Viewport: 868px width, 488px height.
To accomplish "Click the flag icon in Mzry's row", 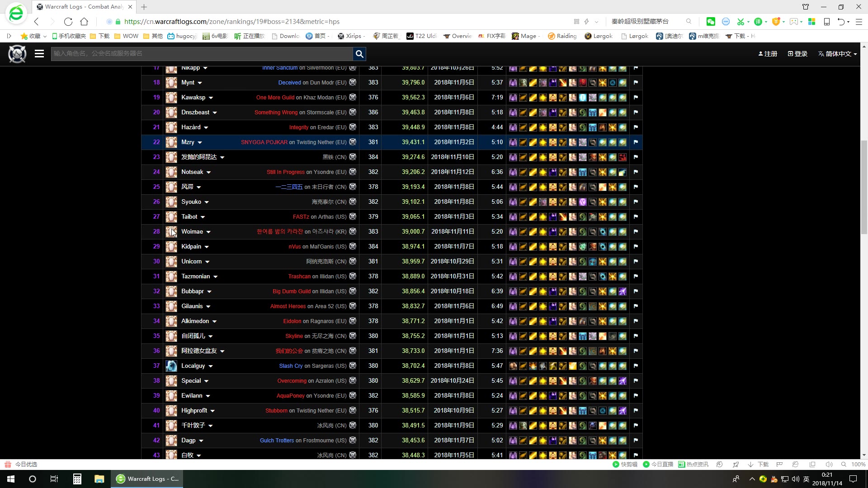I will 636,142.
